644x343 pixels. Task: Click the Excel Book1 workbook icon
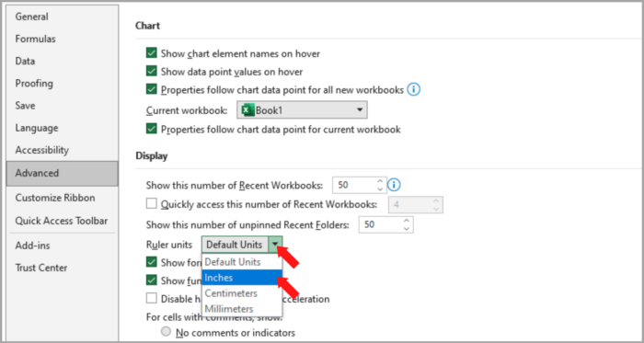247,110
